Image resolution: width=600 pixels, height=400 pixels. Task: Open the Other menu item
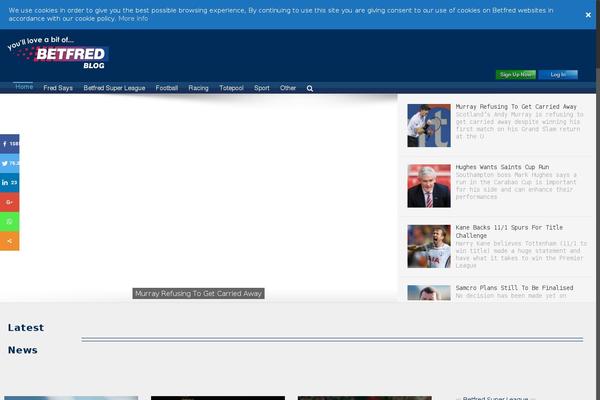[x=288, y=88]
